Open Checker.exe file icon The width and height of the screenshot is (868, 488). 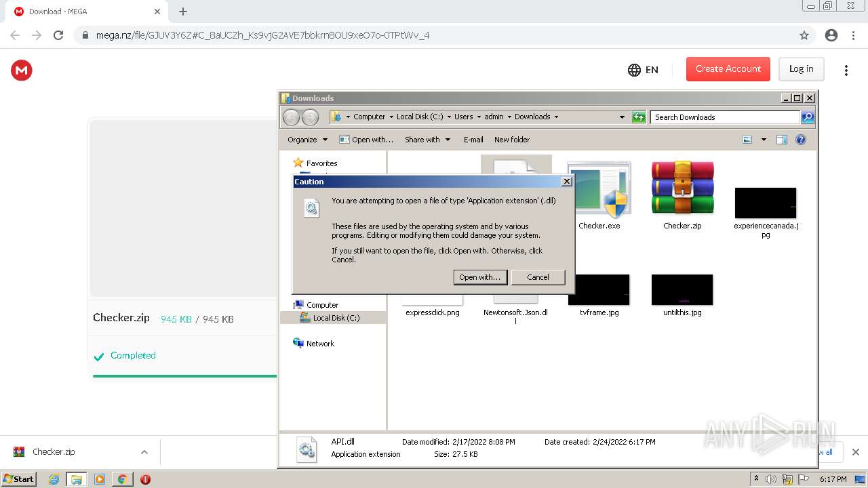point(599,190)
